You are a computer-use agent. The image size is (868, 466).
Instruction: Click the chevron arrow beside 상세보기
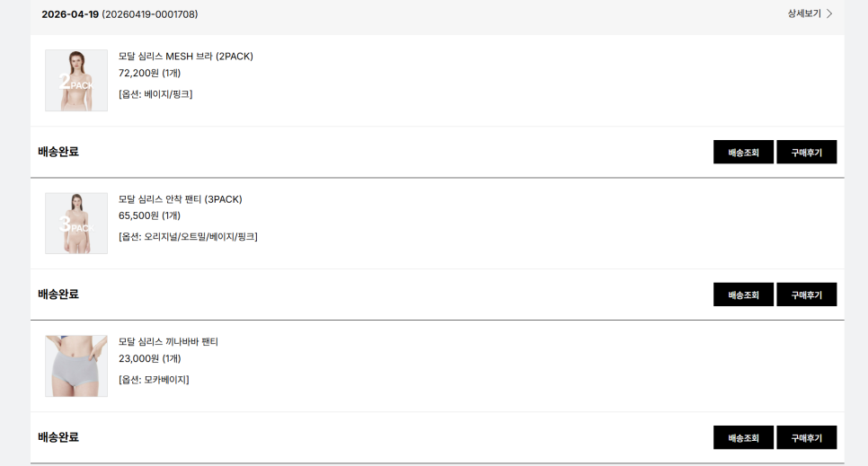point(829,13)
